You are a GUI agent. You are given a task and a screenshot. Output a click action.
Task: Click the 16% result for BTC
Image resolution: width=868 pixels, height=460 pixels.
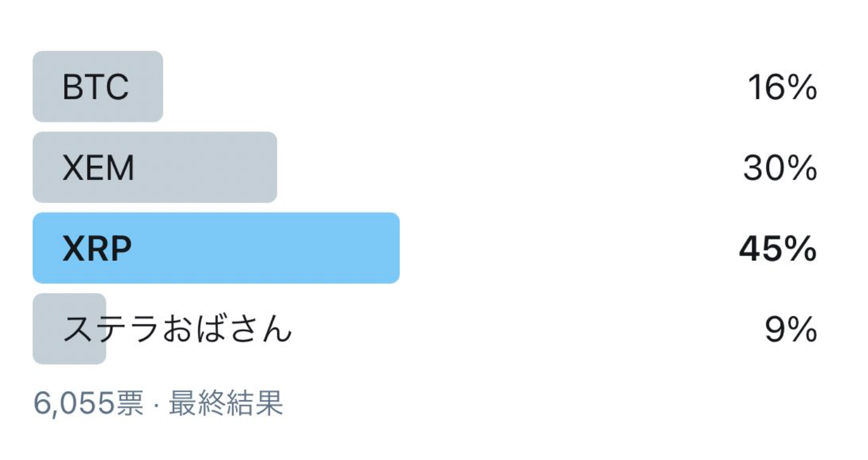tap(782, 88)
